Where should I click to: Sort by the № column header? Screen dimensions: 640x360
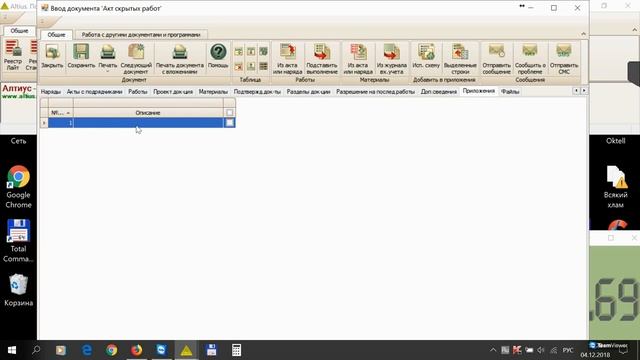coord(60,113)
